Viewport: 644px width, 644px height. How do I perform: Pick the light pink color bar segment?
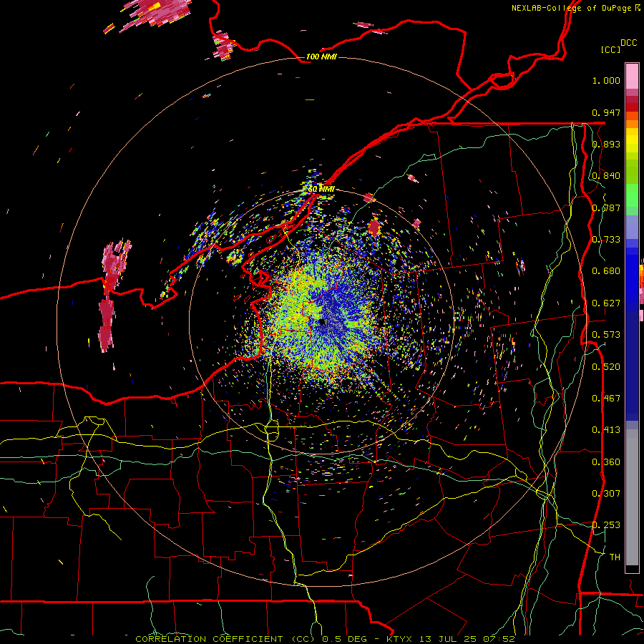click(x=632, y=76)
